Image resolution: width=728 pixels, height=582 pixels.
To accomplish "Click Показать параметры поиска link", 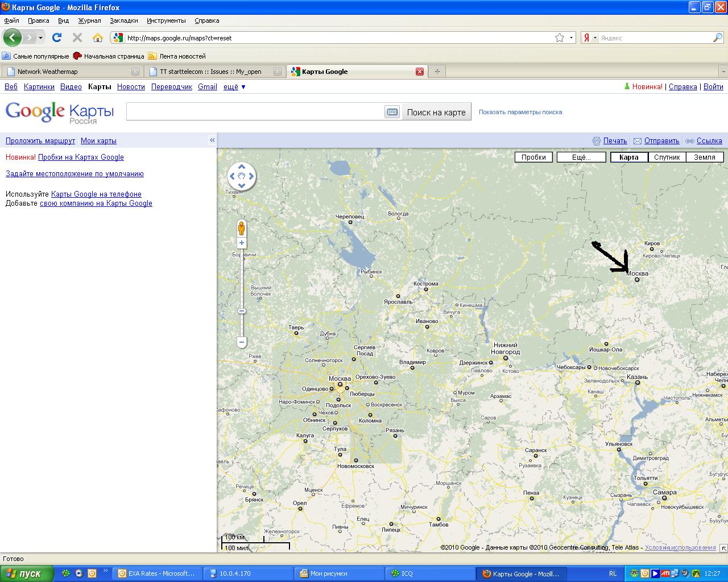I will point(520,112).
